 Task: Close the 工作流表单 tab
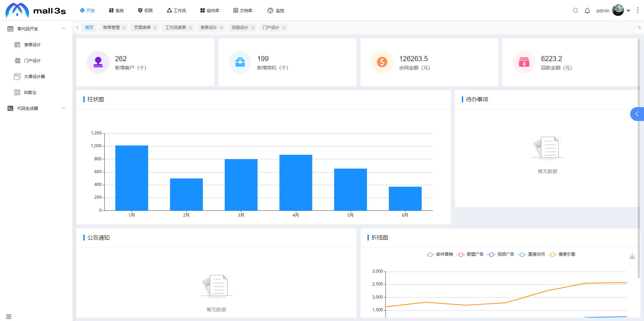pos(190,28)
